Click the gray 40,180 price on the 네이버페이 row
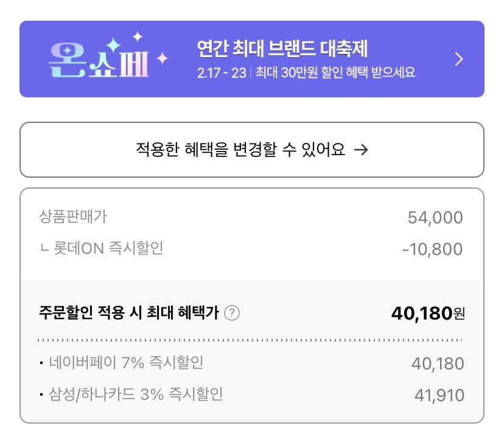The image size is (504, 437). (437, 364)
